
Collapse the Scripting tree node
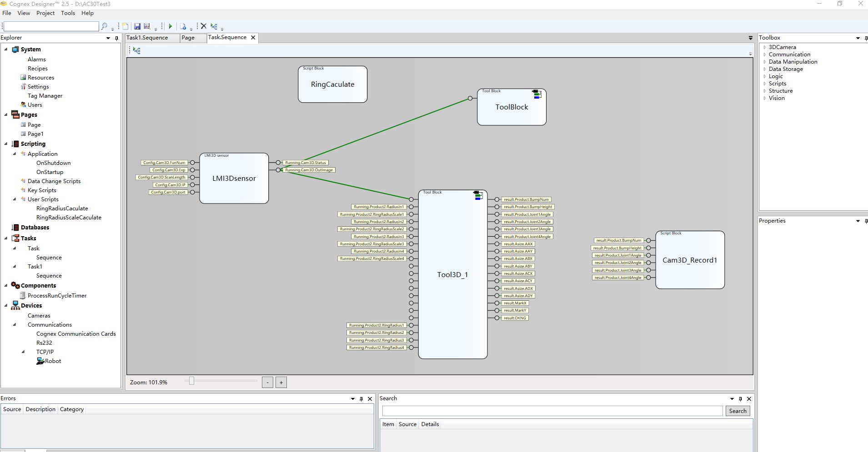[6, 144]
